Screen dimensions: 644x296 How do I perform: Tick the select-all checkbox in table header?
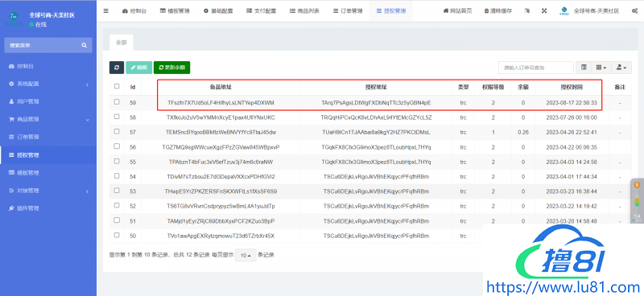117,86
